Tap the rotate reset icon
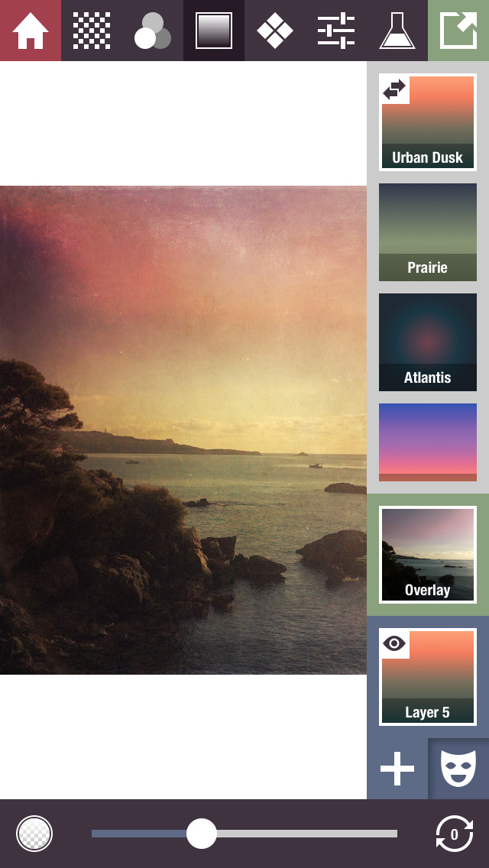This screenshot has width=489, height=868. pyautogui.click(x=454, y=834)
